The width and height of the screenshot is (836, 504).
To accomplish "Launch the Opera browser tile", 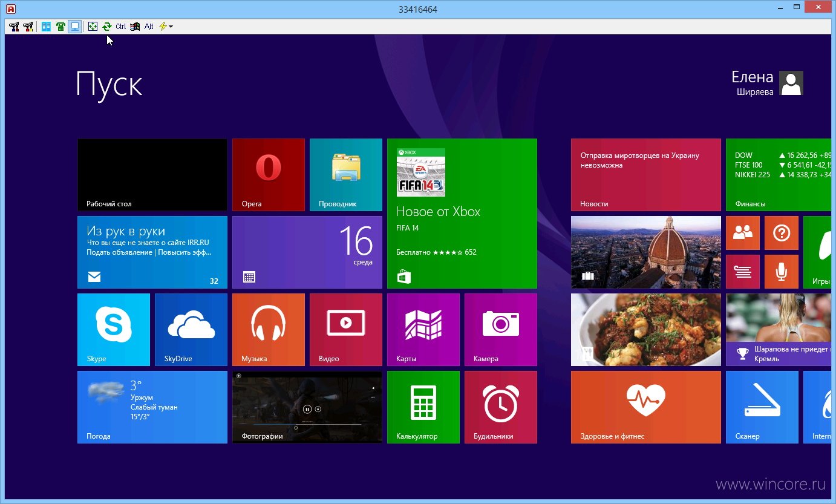I will [x=269, y=175].
